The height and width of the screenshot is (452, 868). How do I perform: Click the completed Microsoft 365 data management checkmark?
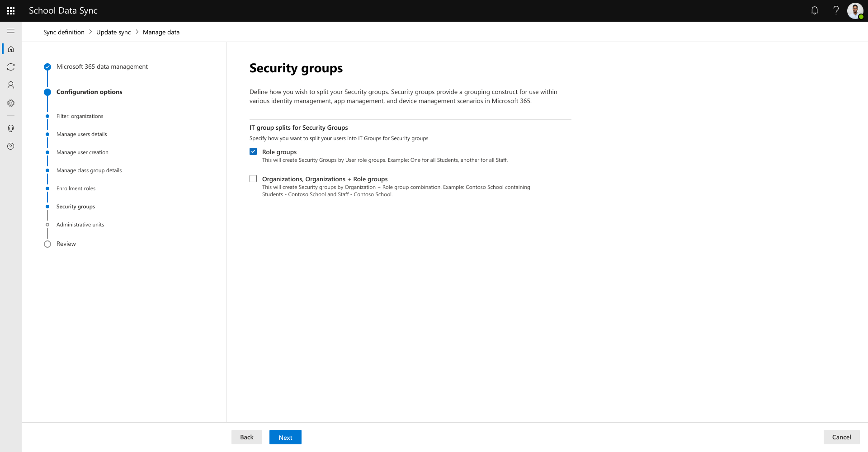coord(47,67)
